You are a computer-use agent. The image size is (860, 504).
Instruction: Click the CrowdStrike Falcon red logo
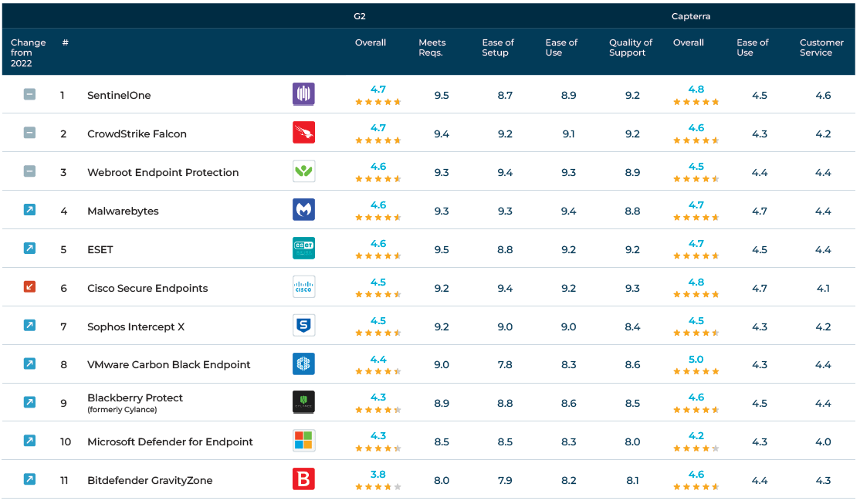coord(303,133)
